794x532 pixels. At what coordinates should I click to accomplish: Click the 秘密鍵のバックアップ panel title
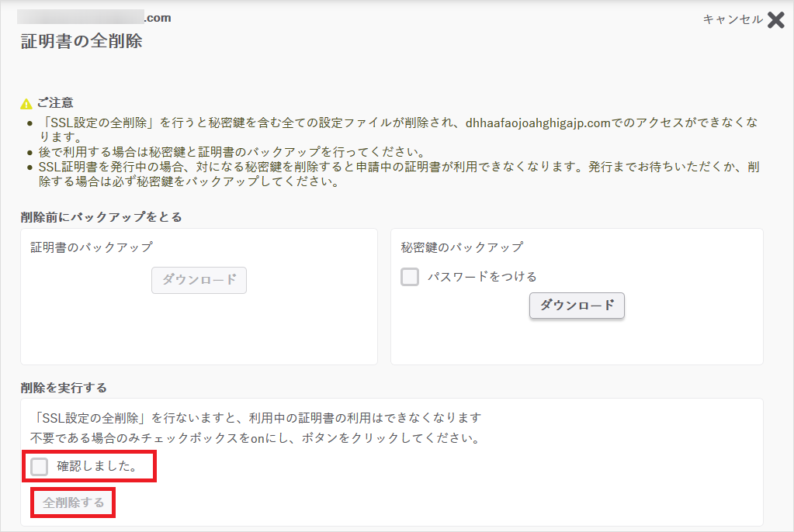pyautogui.click(x=462, y=247)
